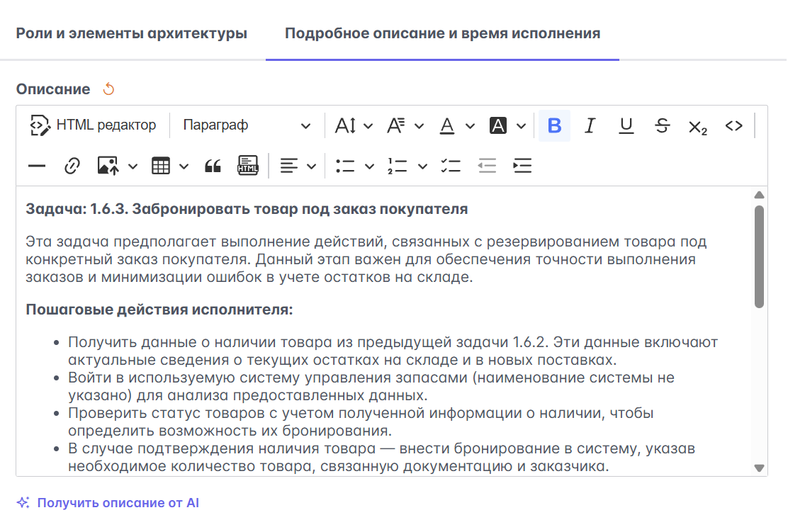The height and width of the screenshot is (532, 788).
Task: Expand the font size arrow
Action: [x=368, y=125]
